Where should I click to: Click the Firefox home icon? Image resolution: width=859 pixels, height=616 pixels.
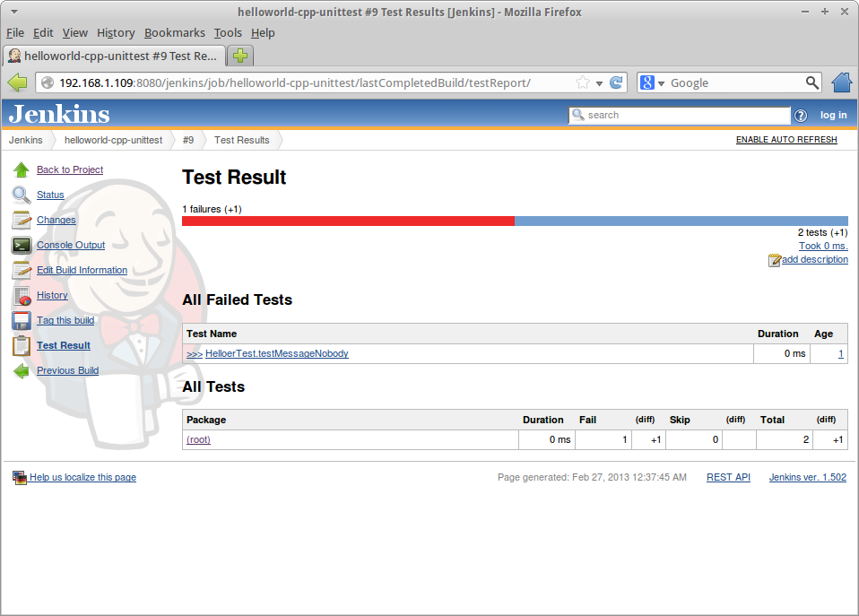[x=841, y=82]
